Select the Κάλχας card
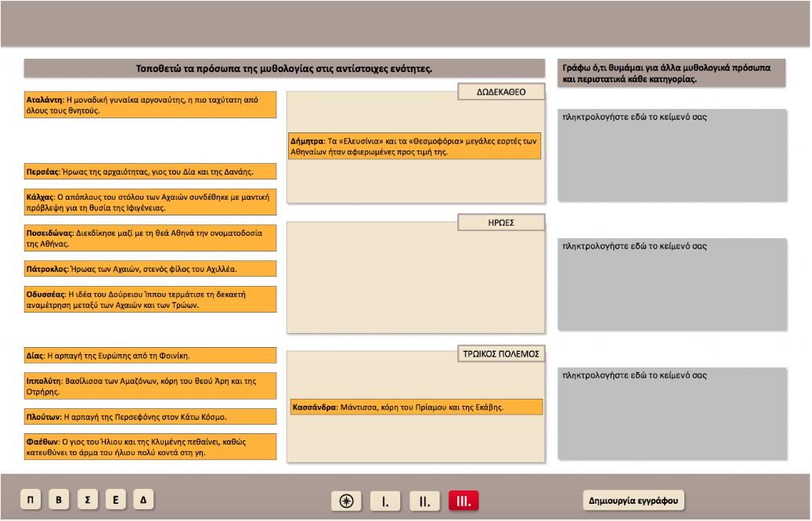This screenshot has width=812, height=521. [150, 202]
